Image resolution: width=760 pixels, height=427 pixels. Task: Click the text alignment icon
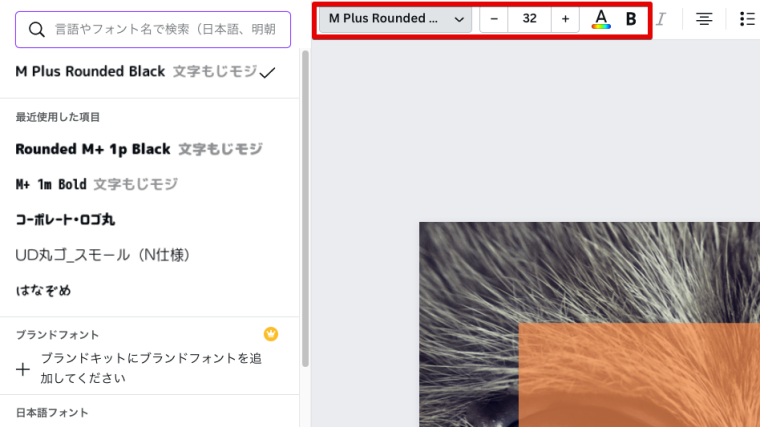pyautogui.click(x=704, y=19)
